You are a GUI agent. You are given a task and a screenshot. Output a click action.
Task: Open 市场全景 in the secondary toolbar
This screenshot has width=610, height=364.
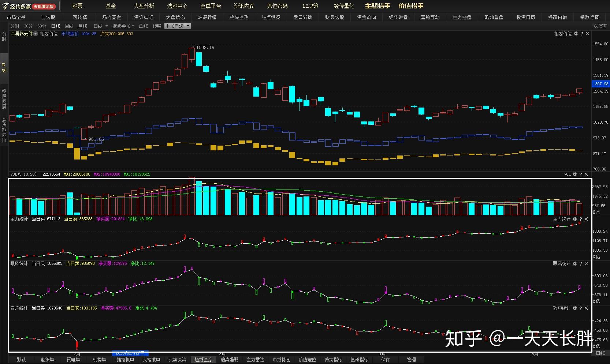tap(16, 17)
